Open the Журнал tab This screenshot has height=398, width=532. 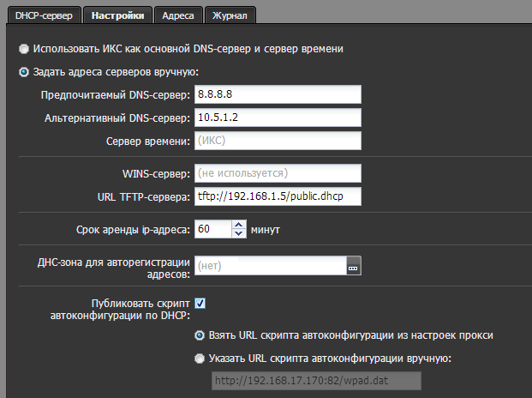pyautogui.click(x=230, y=15)
